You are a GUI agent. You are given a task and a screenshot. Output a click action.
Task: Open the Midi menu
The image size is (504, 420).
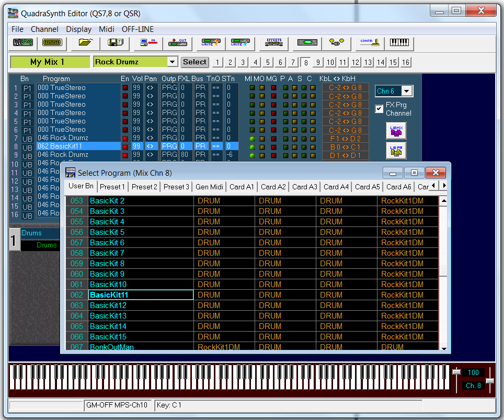107,29
